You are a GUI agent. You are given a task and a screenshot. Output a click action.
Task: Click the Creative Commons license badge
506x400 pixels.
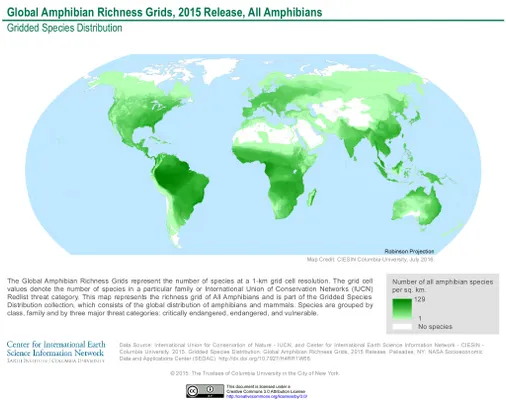(x=205, y=391)
